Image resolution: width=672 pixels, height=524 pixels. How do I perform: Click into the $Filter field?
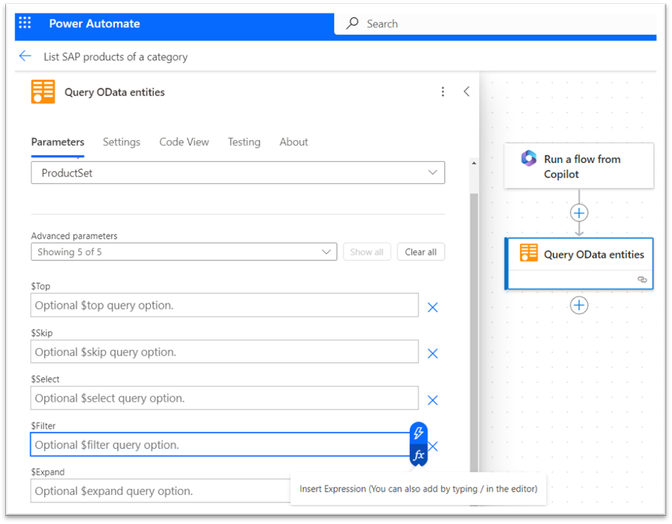coord(220,445)
